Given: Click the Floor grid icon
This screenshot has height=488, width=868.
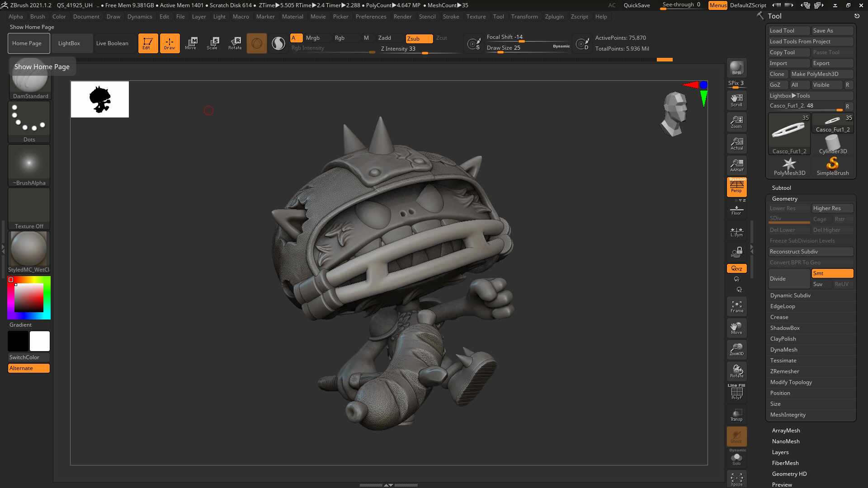Looking at the screenshot, I should [x=736, y=210].
